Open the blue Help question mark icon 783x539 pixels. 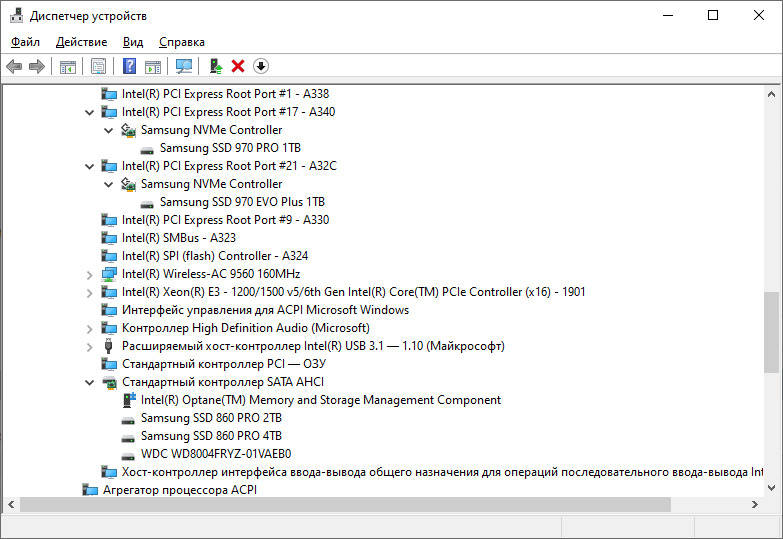(129, 66)
